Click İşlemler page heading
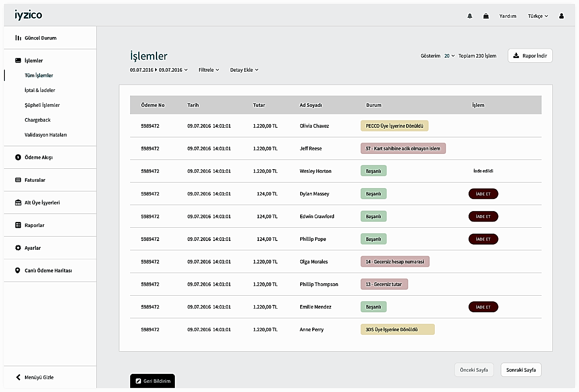579x392 pixels. (x=149, y=56)
